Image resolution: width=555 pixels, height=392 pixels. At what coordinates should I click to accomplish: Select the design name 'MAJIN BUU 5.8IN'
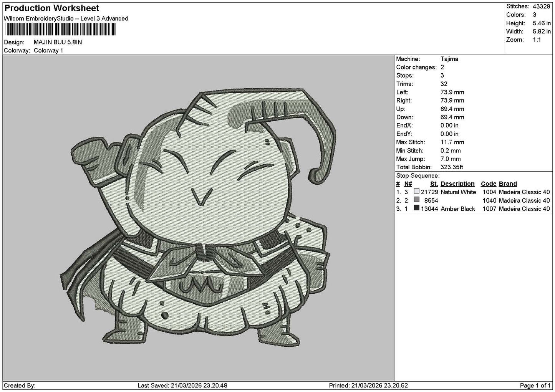pyautogui.click(x=58, y=42)
